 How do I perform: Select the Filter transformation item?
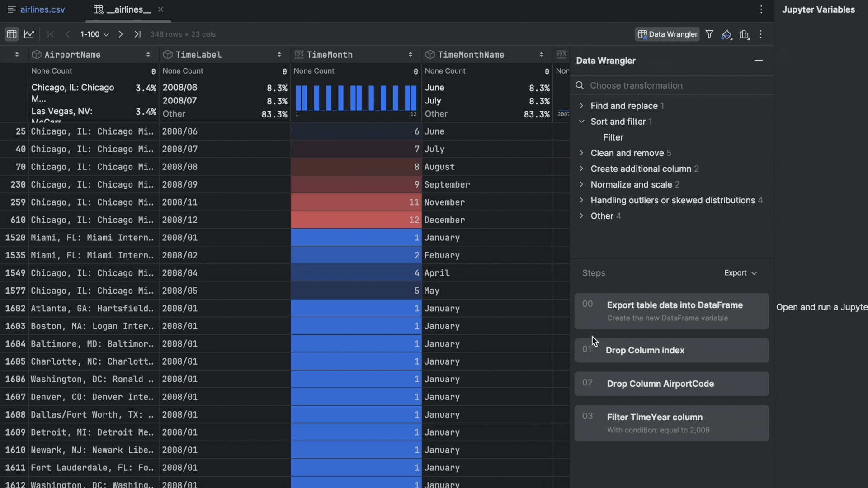pyautogui.click(x=613, y=137)
